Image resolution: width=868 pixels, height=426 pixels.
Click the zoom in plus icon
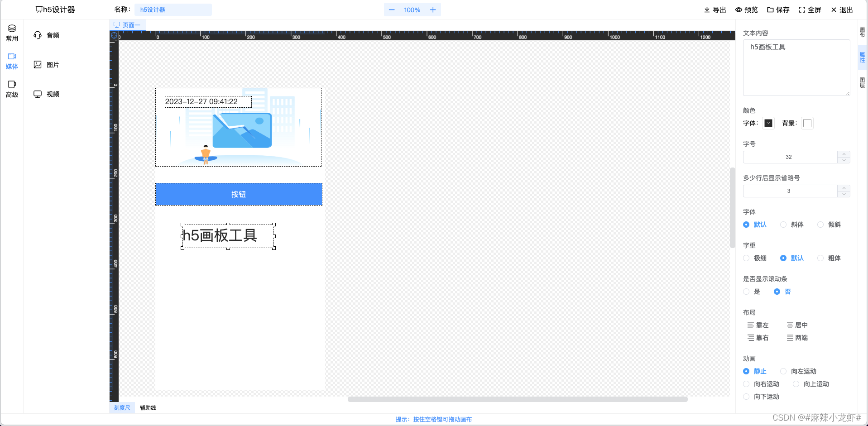coord(433,10)
